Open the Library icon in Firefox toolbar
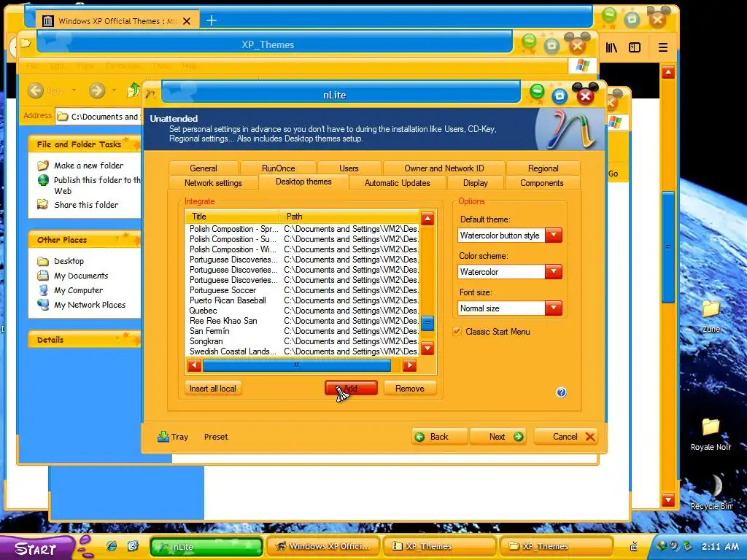Image resolution: width=747 pixels, height=560 pixels. point(611,47)
